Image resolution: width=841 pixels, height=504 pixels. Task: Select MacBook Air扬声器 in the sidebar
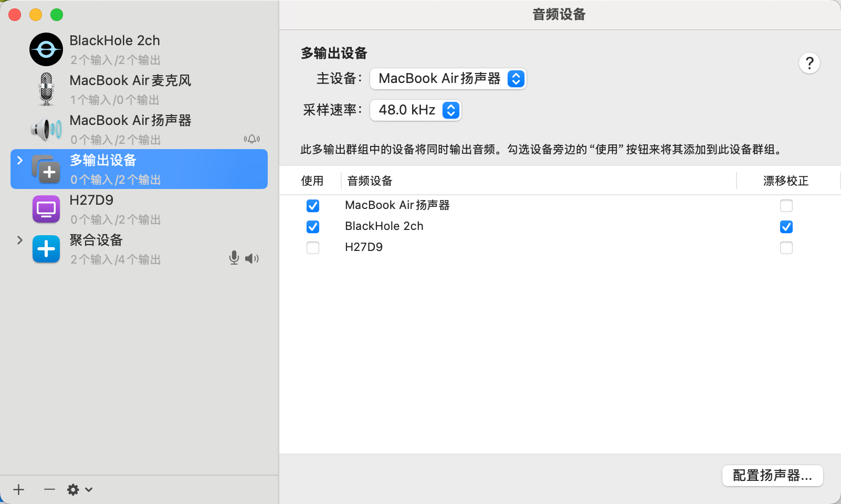[x=139, y=129]
